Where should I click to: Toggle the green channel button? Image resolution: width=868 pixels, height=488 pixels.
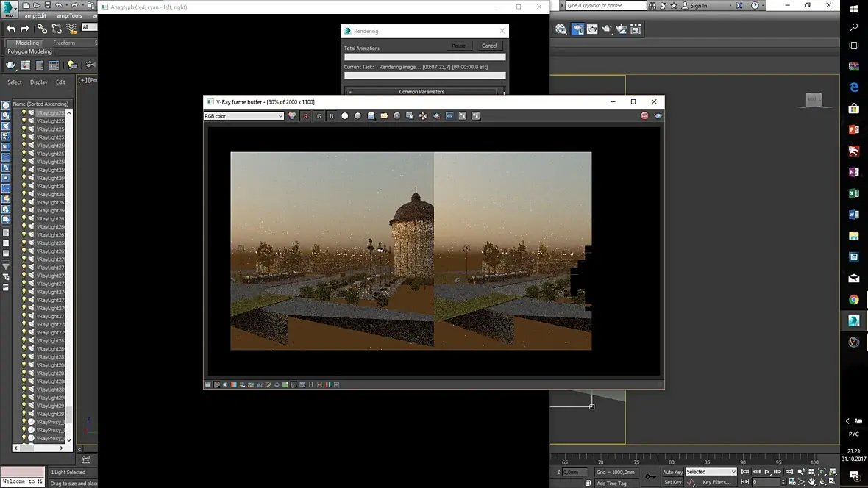tap(319, 116)
